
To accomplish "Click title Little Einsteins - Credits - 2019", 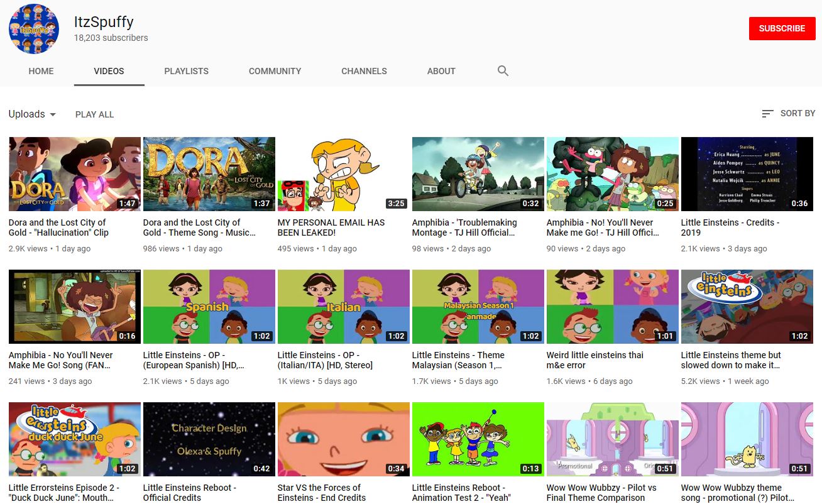I will coord(730,227).
